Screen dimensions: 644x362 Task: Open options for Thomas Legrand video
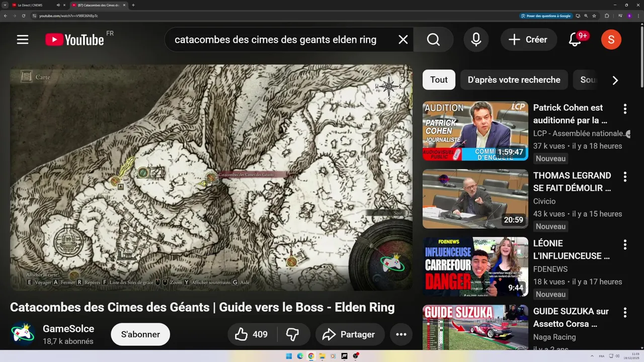pyautogui.click(x=625, y=176)
